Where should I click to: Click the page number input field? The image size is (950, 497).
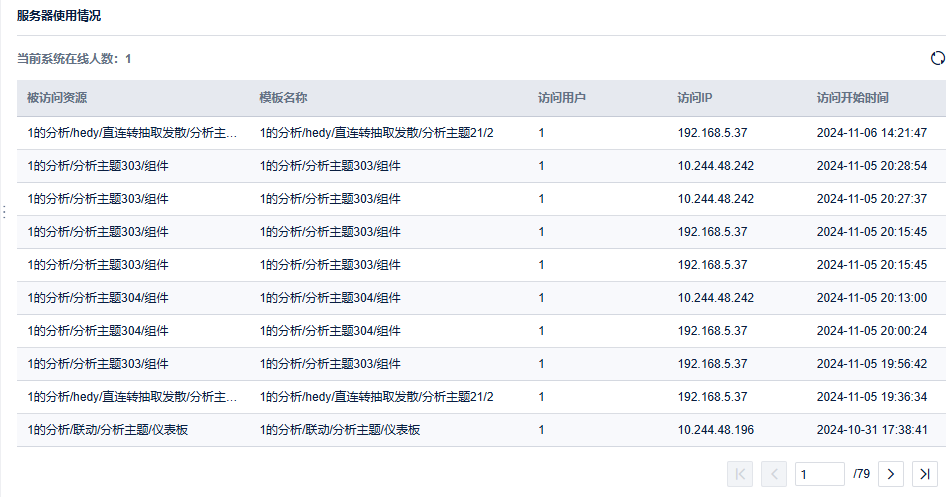click(819, 473)
